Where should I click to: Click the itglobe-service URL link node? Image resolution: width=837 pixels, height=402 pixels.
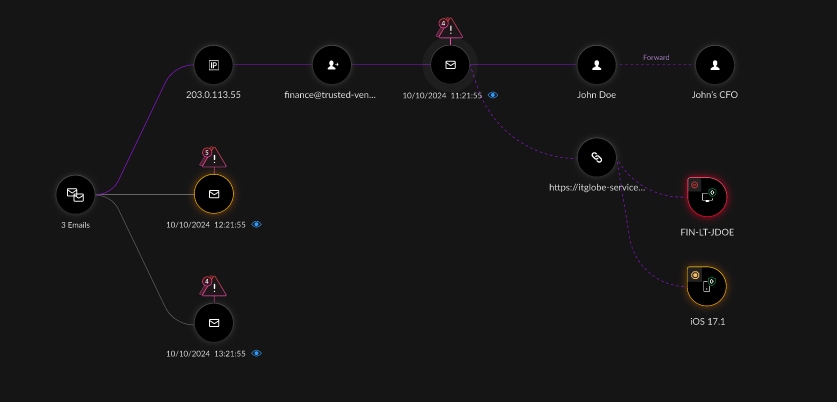[597, 157]
